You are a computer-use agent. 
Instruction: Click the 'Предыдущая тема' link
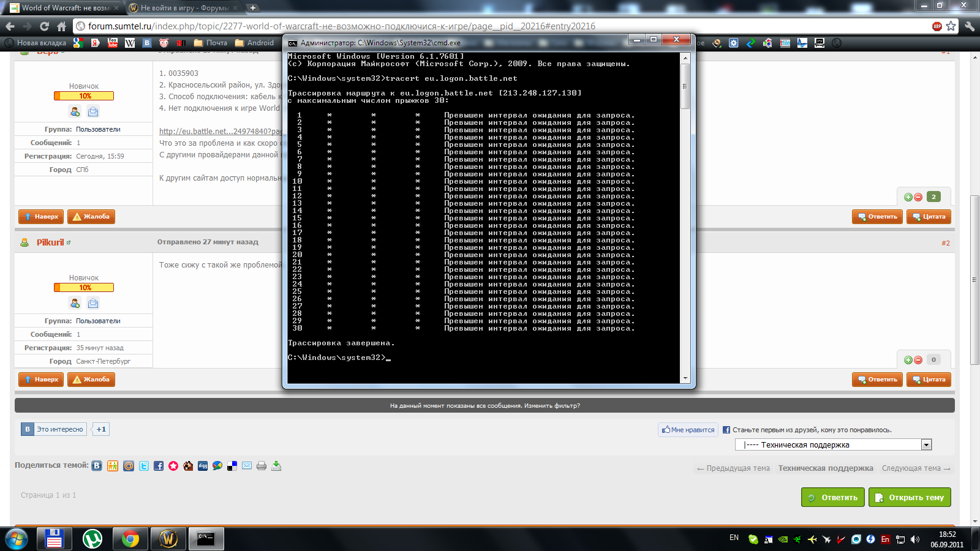(x=733, y=468)
